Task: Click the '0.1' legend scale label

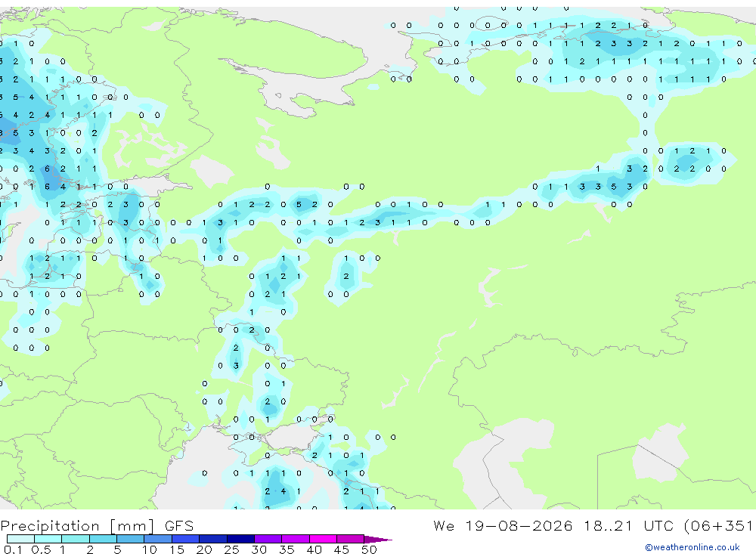Action: [x=13, y=549]
